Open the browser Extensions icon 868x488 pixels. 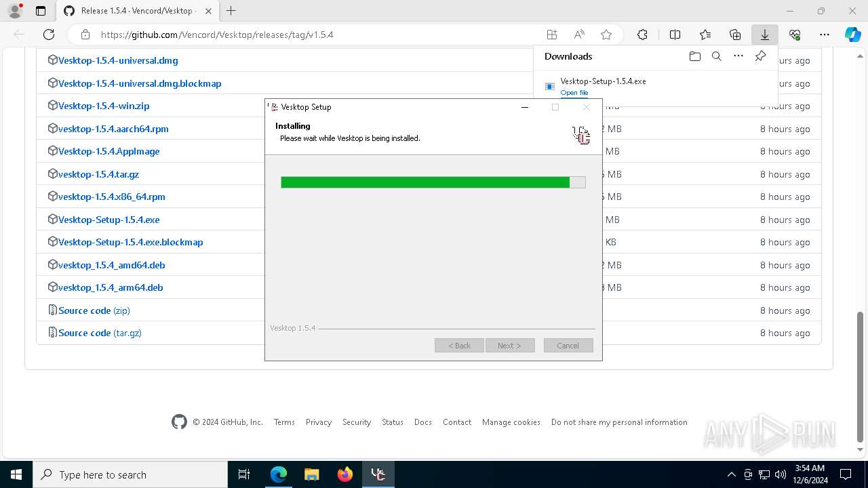(642, 35)
